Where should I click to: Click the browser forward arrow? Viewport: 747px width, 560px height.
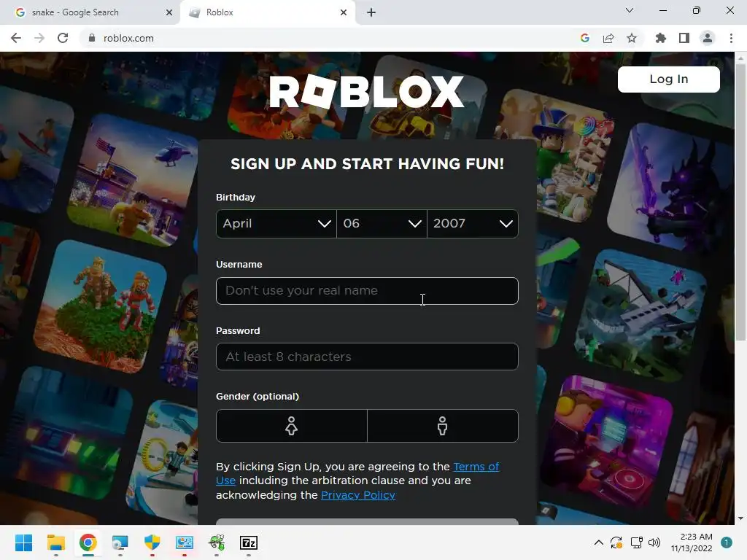point(39,38)
